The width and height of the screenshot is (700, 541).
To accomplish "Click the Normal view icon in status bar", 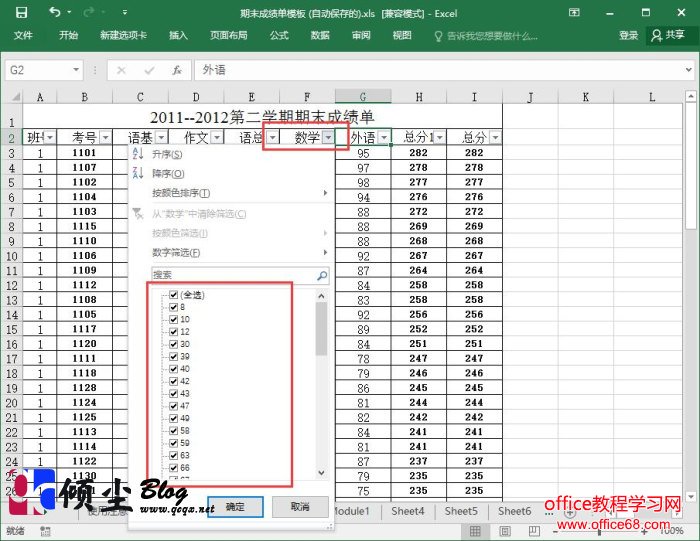I will coord(475,531).
